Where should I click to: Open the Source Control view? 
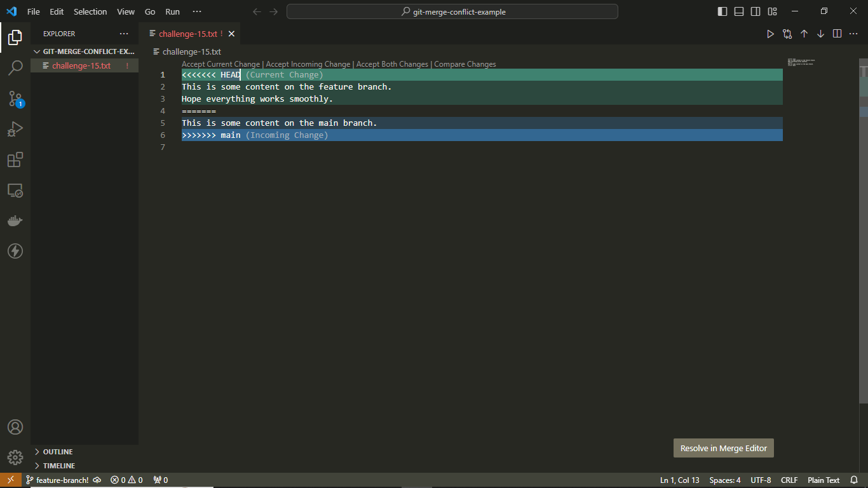point(15,98)
